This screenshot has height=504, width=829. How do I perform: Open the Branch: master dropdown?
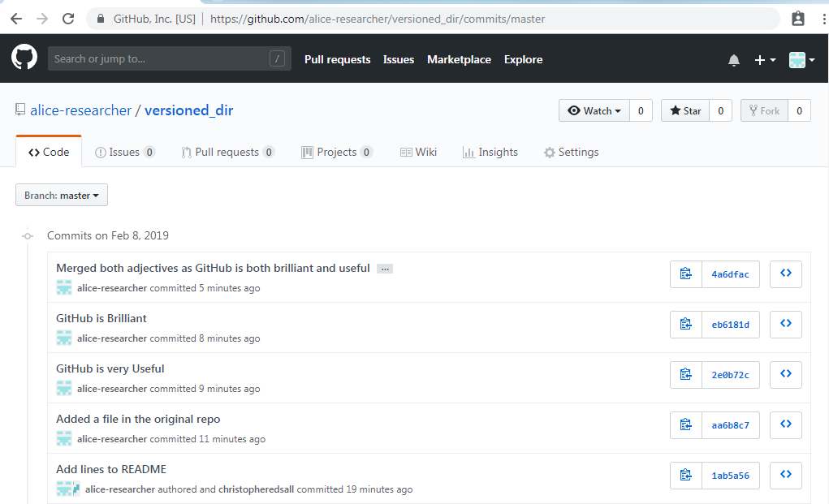click(62, 195)
